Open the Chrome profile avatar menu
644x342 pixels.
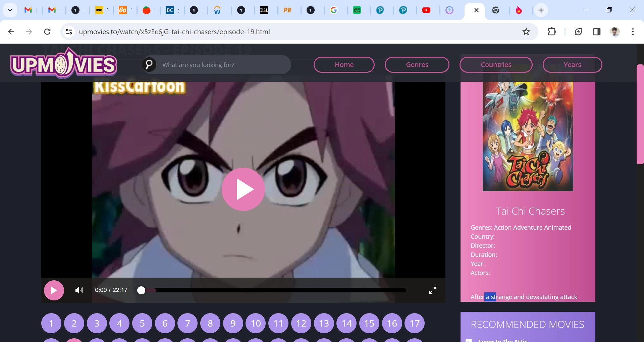point(615,32)
